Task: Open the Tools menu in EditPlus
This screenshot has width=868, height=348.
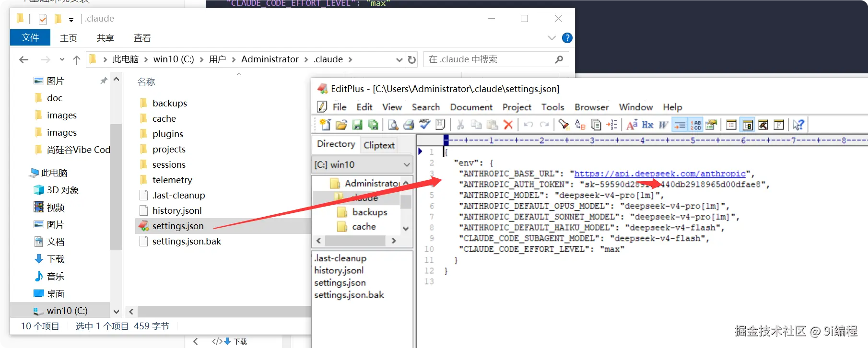Action: pos(552,107)
